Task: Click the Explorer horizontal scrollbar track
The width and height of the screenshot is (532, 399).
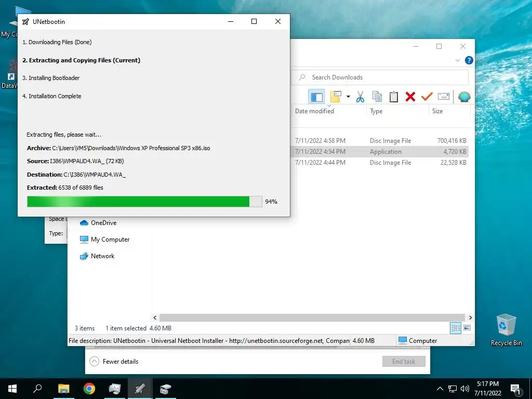Action: tap(312, 317)
